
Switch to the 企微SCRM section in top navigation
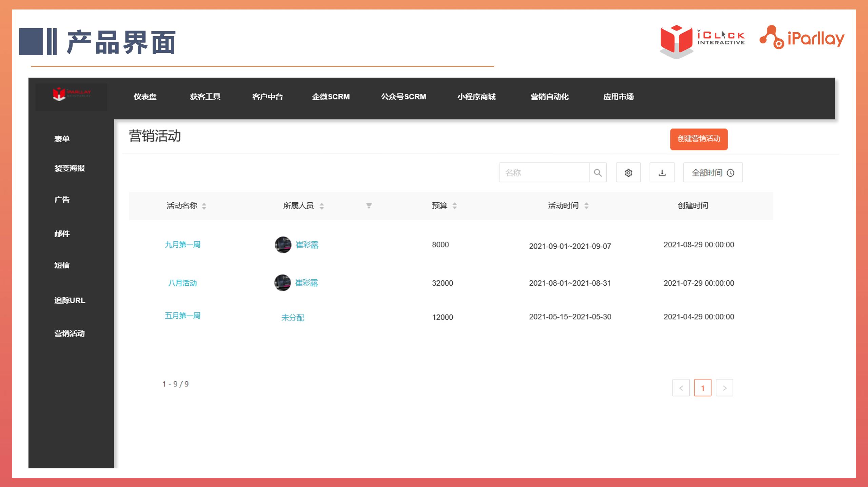point(331,97)
